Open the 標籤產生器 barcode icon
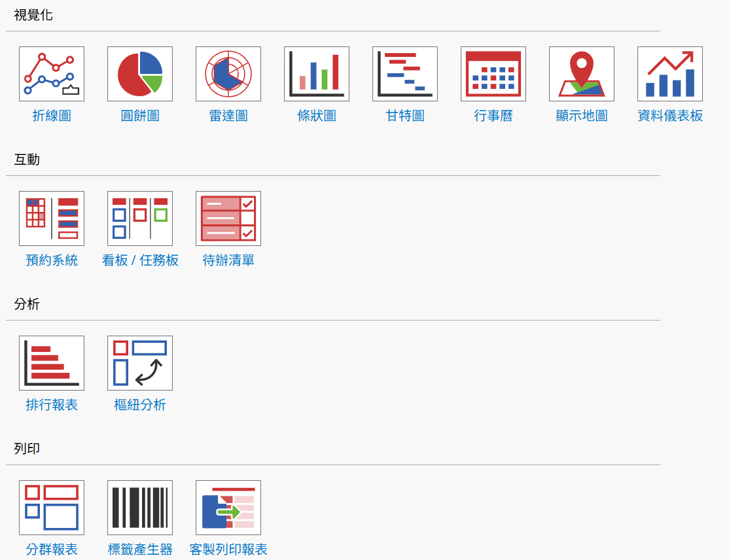Screen dimensions: 729x560 [140, 508]
